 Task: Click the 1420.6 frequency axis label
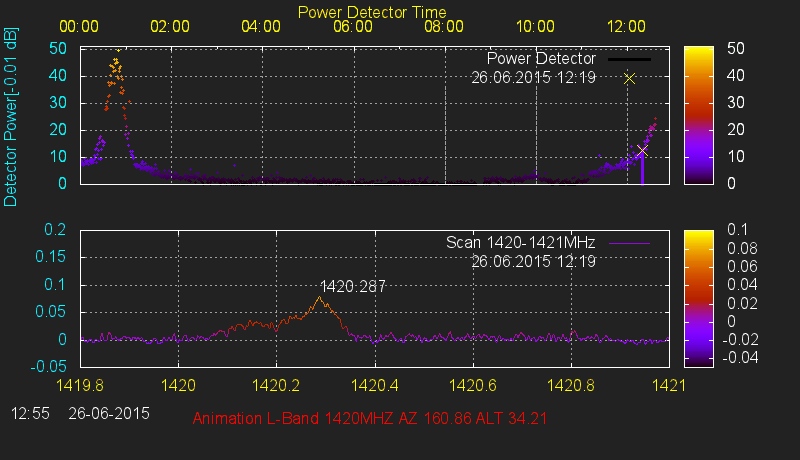(x=473, y=386)
